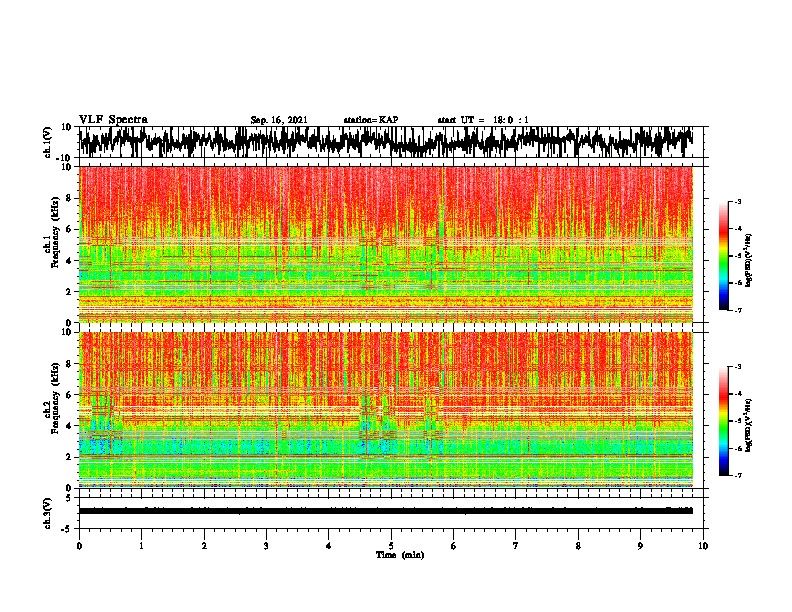Click the "Time (min)" axis label
This screenshot has height=612, width=792.
[x=400, y=555]
